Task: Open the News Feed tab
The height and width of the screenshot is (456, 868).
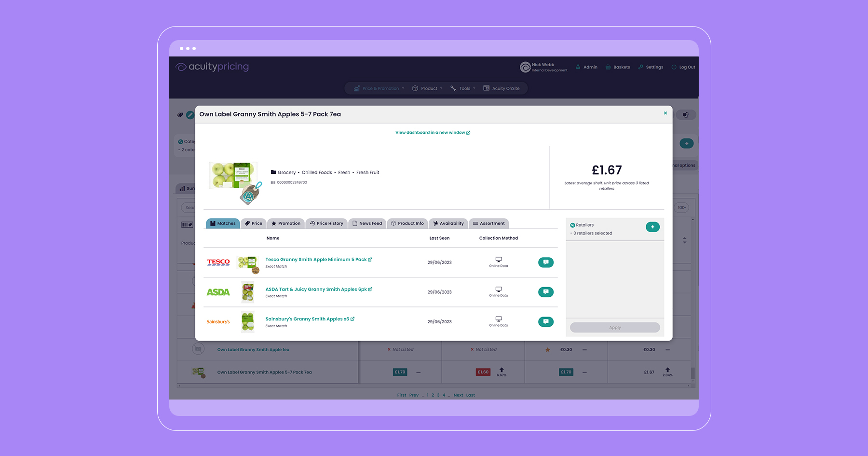Action: [367, 223]
